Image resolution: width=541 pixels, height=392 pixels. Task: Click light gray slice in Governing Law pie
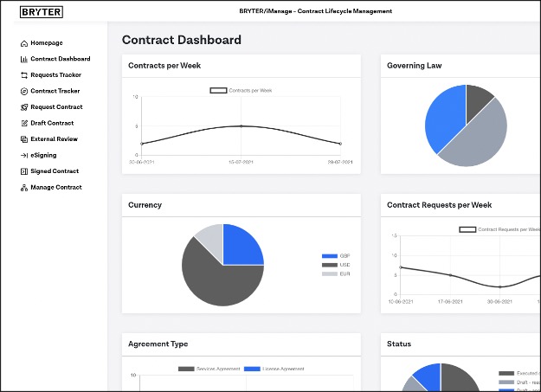(481, 141)
